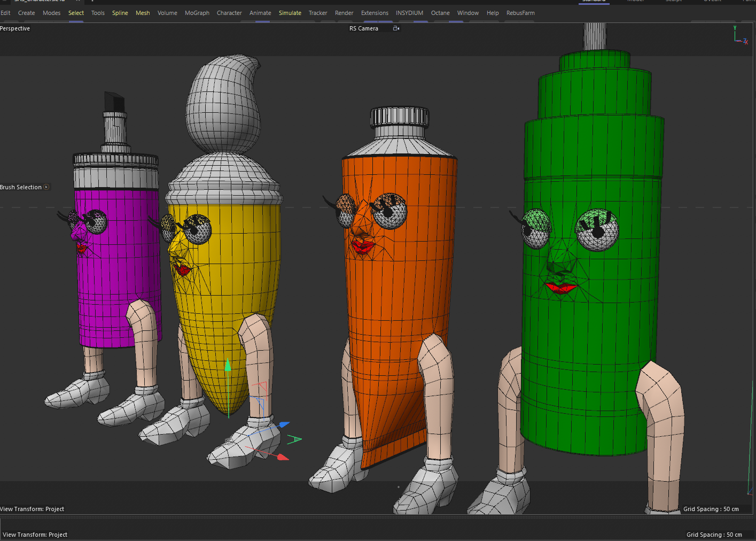Grab the green Y-axis arrow tip

pos(228,365)
